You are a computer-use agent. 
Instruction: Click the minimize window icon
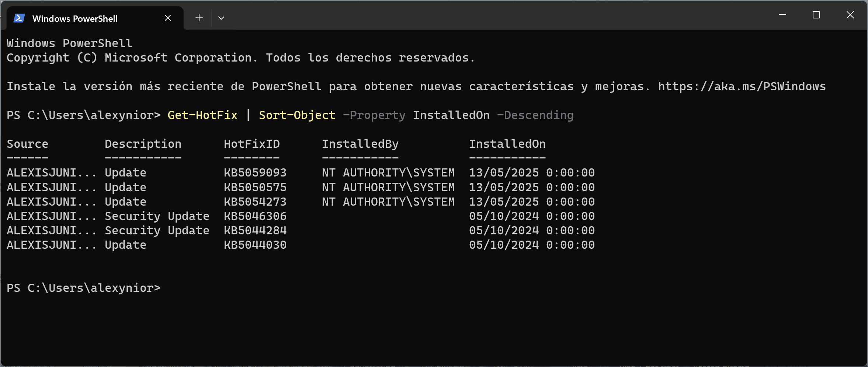tap(782, 15)
